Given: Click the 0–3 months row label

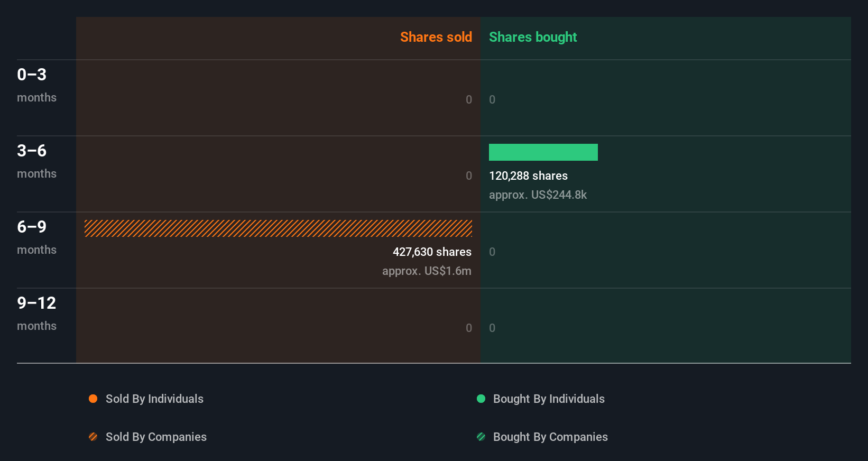Looking at the screenshot, I should (x=36, y=85).
